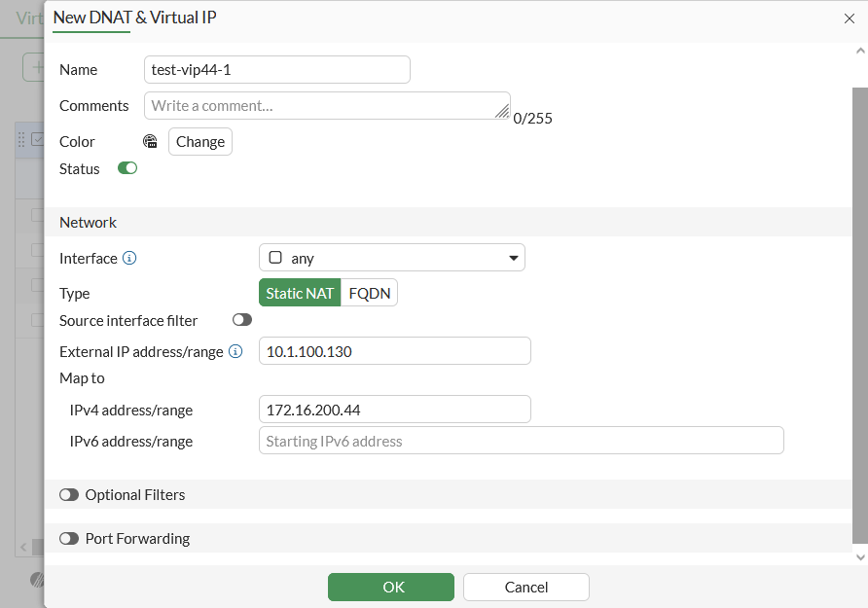Open the Interface dropdown
Image resolution: width=868 pixels, height=608 pixels.
[391, 258]
